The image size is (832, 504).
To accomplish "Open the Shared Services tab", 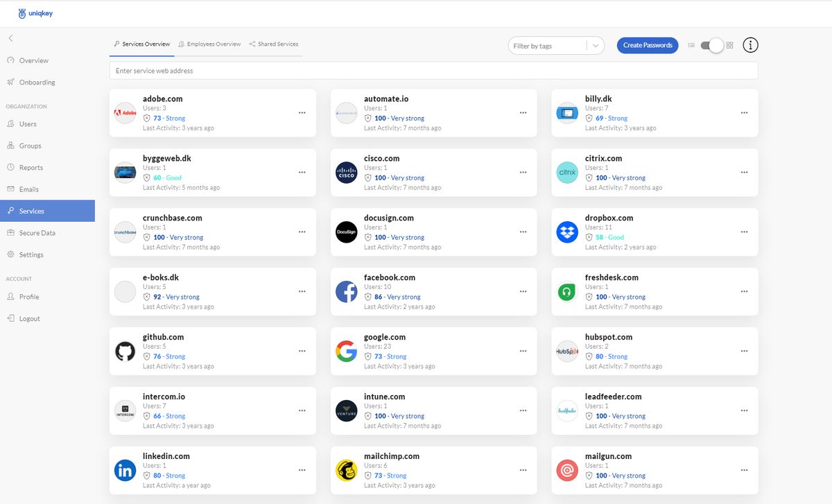I will (273, 44).
